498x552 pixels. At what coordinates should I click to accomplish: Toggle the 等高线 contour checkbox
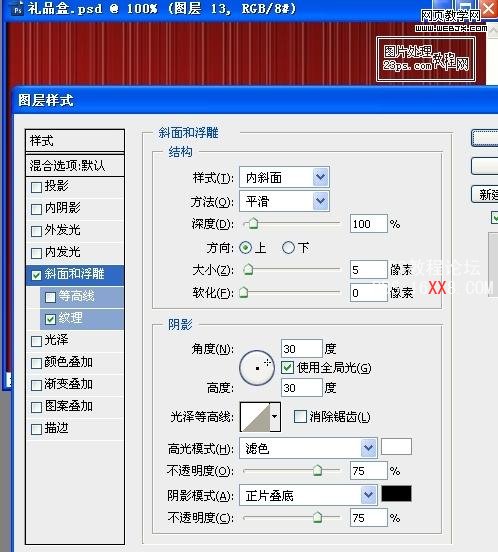coord(50,297)
